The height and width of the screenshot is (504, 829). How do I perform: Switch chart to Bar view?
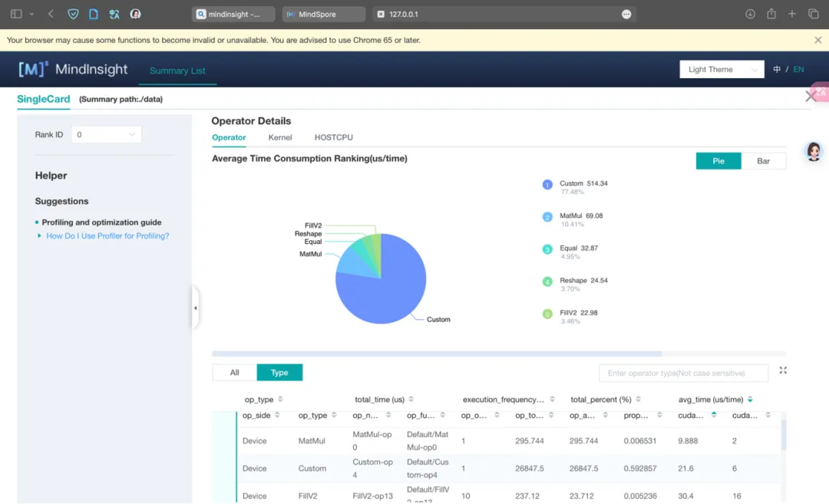(763, 161)
